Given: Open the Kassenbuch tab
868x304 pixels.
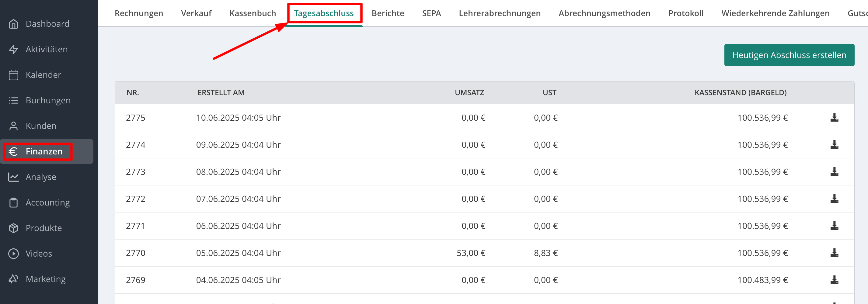Looking at the screenshot, I should tap(253, 13).
